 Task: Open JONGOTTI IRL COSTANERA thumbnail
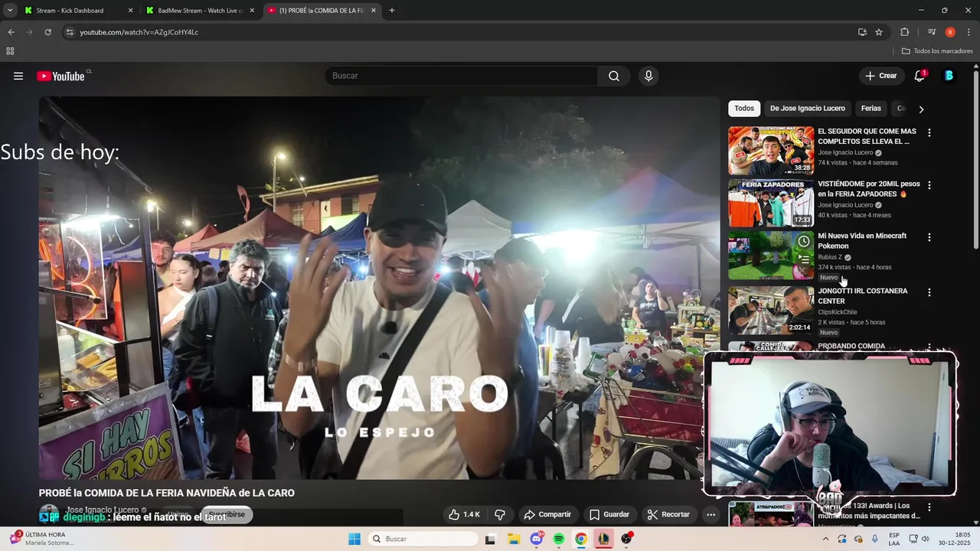coord(771,311)
